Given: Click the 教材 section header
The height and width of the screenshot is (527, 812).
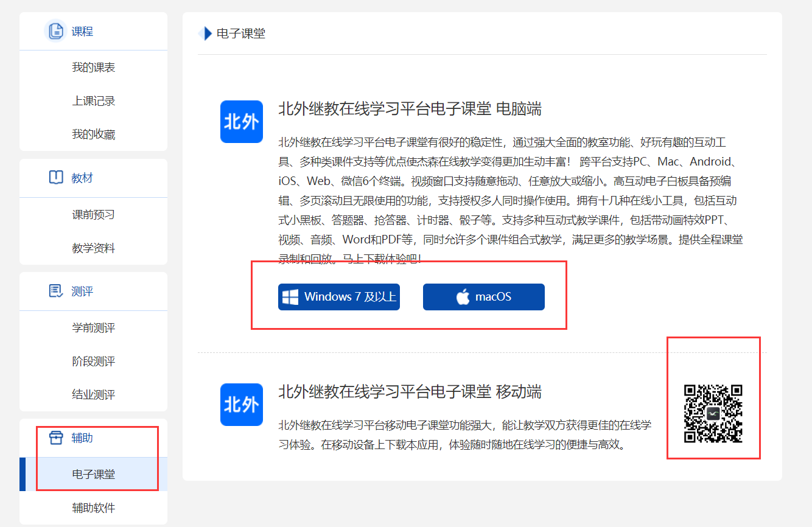Looking at the screenshot, I should (94, 178).
